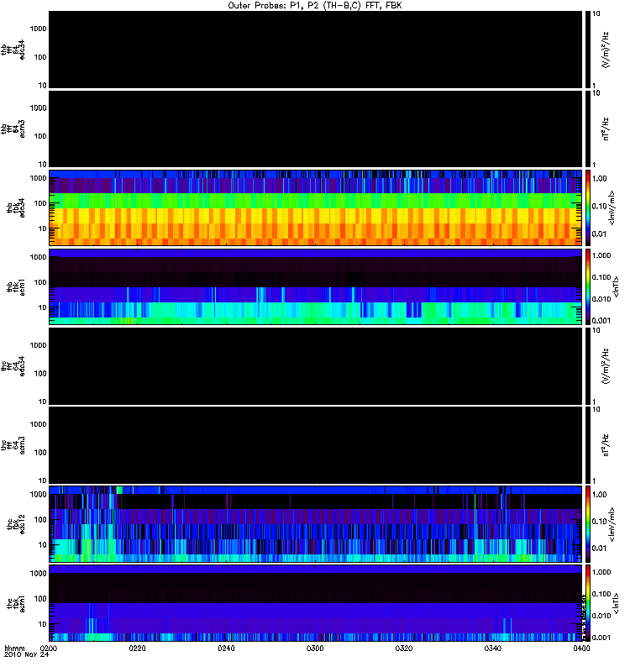
Task: Click the 0200 time axis label
Action: click(x=49, y=648)
